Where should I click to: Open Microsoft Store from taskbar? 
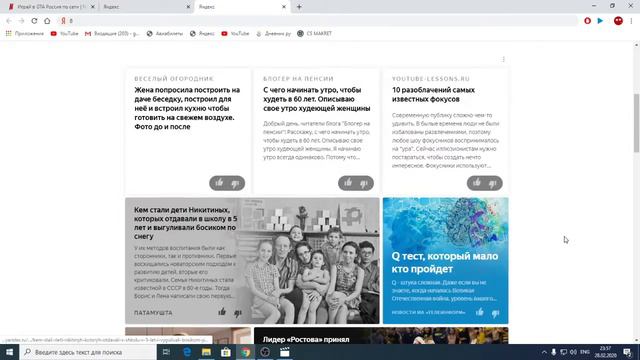click(226, 352)
